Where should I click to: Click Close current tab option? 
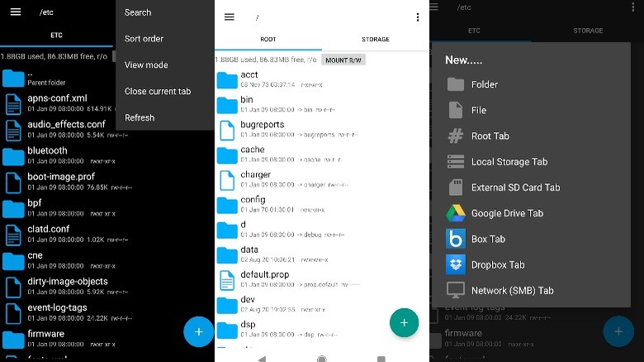[158, 91]
